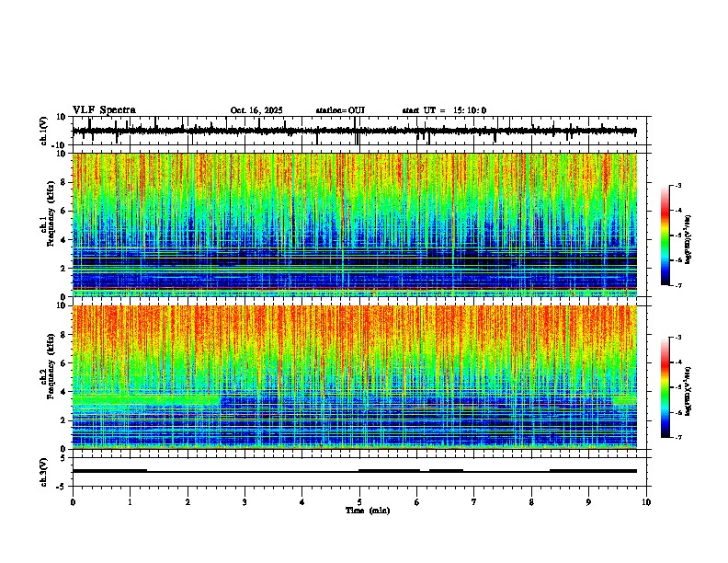Click the date "Oct. 16, 2025"

coord(256,110)
